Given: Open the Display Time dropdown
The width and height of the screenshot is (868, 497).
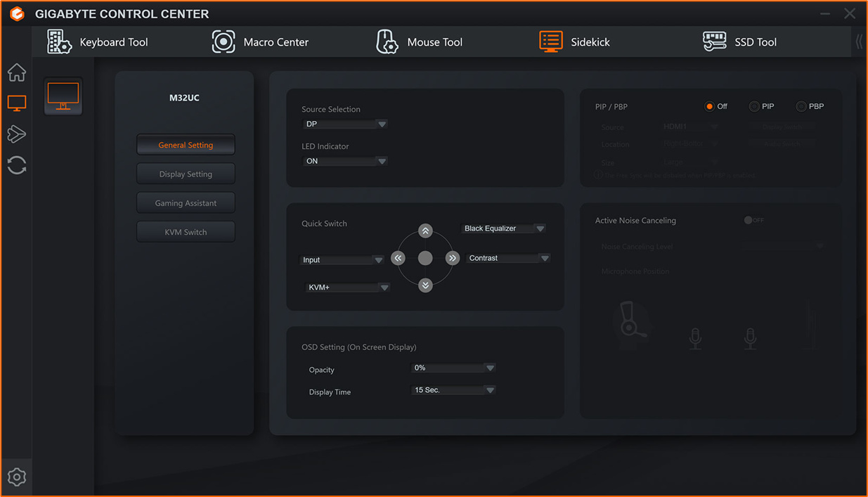Looking at the screenshot, I should click(453, 390).
